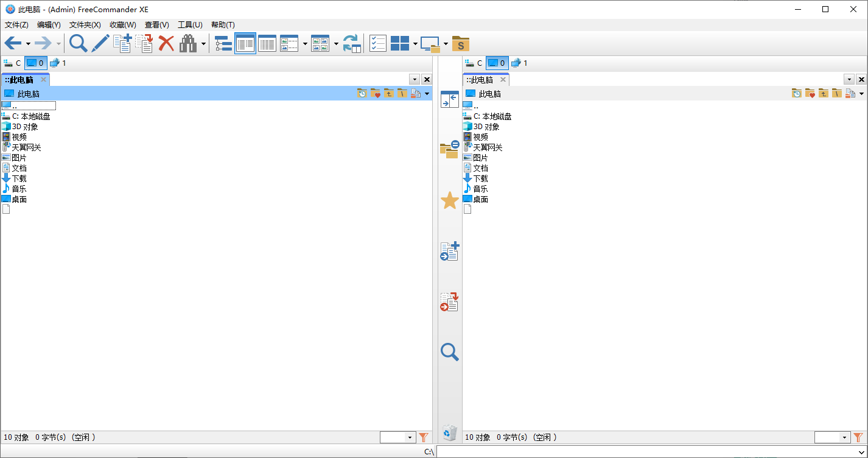Toggle the split panel layout button
This screenshot has height=458, width=868.
[x=400, y=43]
